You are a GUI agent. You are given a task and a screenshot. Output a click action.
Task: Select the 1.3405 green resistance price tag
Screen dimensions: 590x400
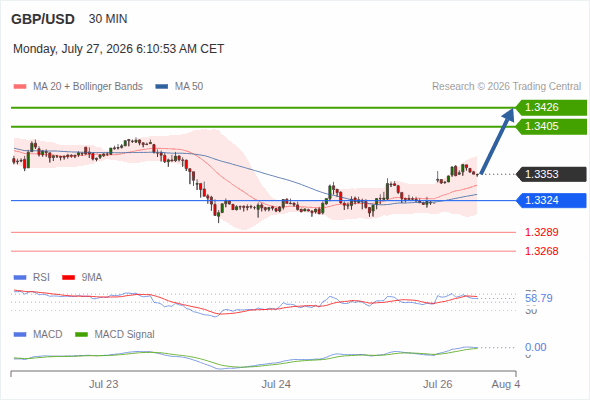(551, 126)
